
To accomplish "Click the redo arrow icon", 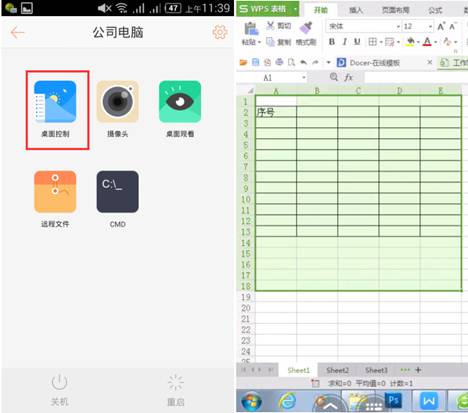I will (x=315, y=62).
